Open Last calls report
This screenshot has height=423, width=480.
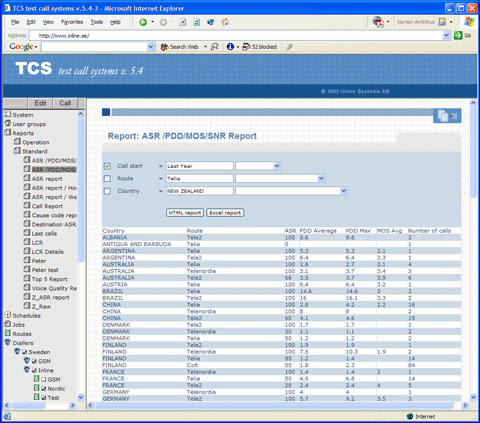(44, 234)
